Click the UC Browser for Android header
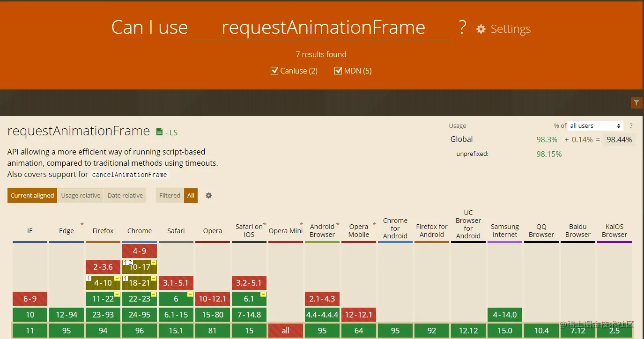The height and width of the screenshot is (339, 644). coord(468,224)
